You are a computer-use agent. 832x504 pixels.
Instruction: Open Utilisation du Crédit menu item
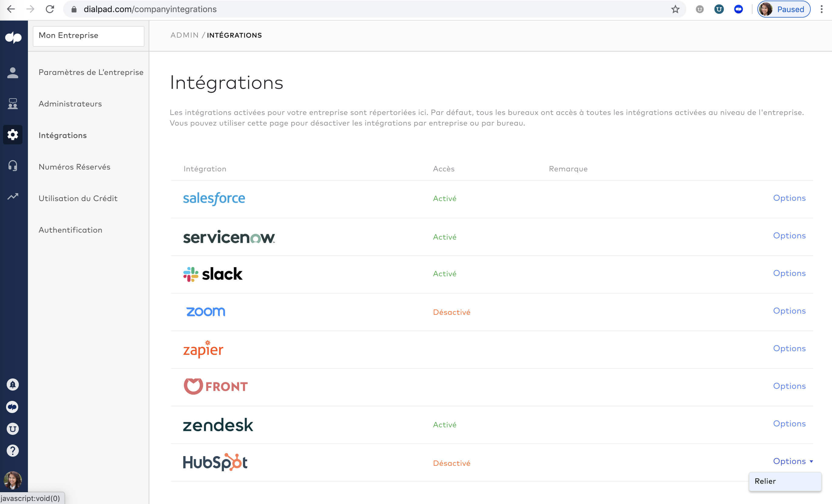[78, 198]
